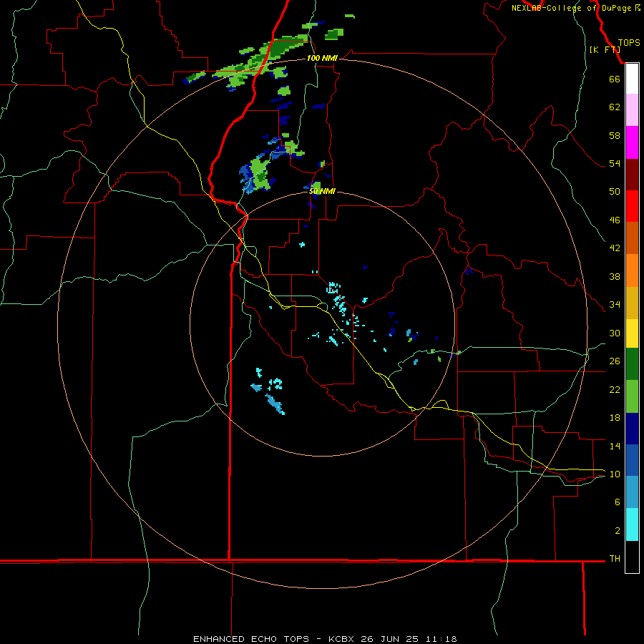Click the dark green swatch in the legend
Viewport: 644px width, 644px height.
[x=632, y=364]
